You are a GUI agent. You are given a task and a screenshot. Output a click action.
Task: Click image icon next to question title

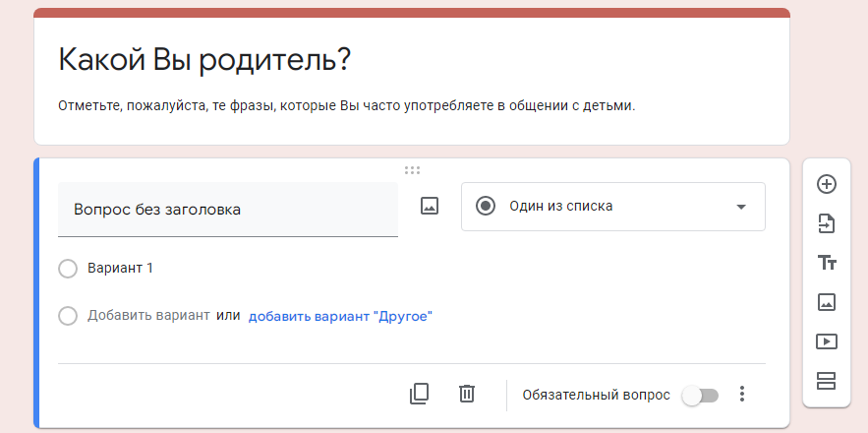point(430,206)
